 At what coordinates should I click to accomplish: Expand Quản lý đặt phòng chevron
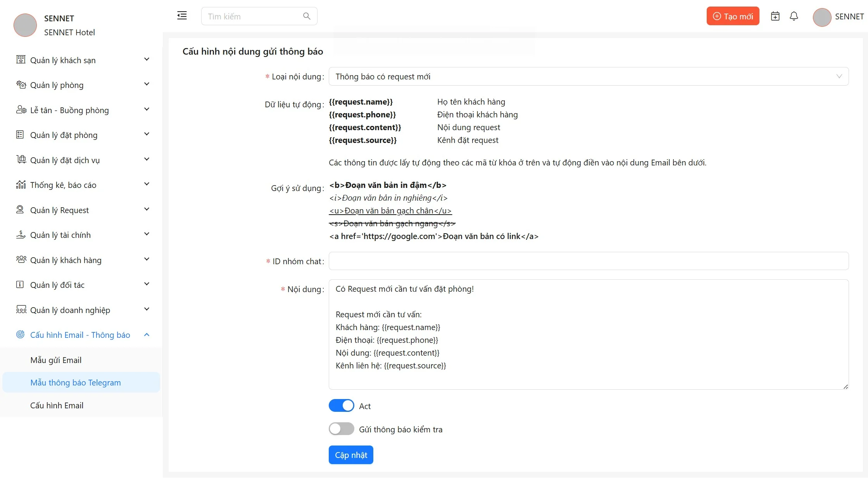(147, 134)
